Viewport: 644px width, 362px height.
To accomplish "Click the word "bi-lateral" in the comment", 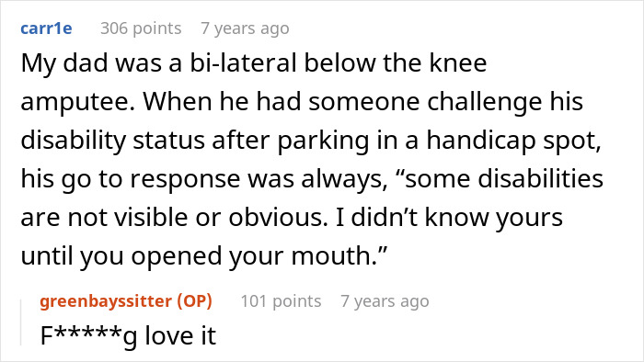I will [243, 63].
